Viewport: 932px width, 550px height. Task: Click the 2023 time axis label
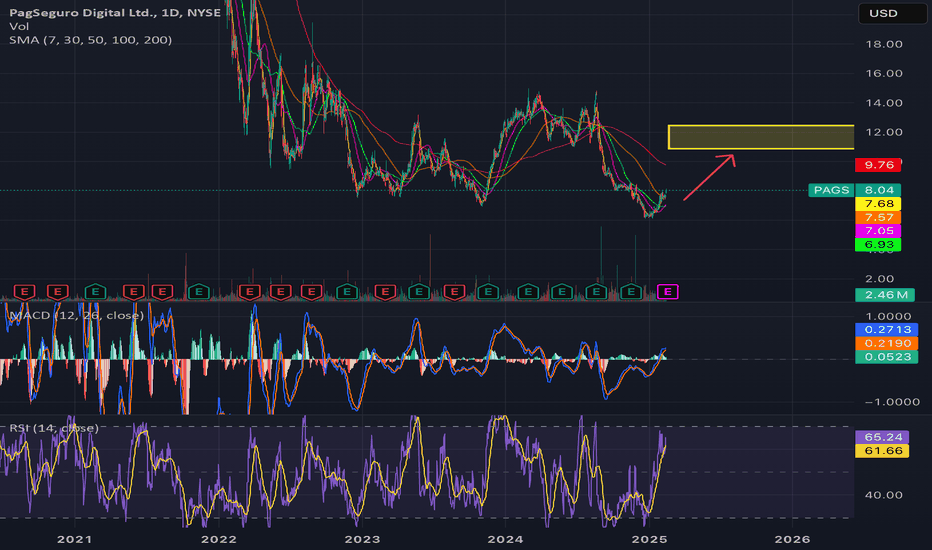(362, 539)
